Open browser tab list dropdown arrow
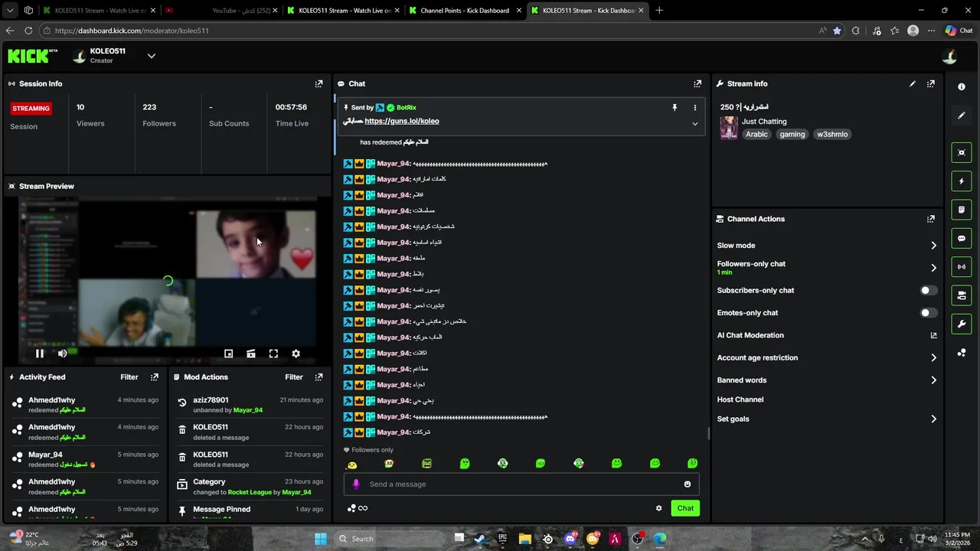Screen dimensions: 980x551 pyautogui.click(x=10, y=11)
